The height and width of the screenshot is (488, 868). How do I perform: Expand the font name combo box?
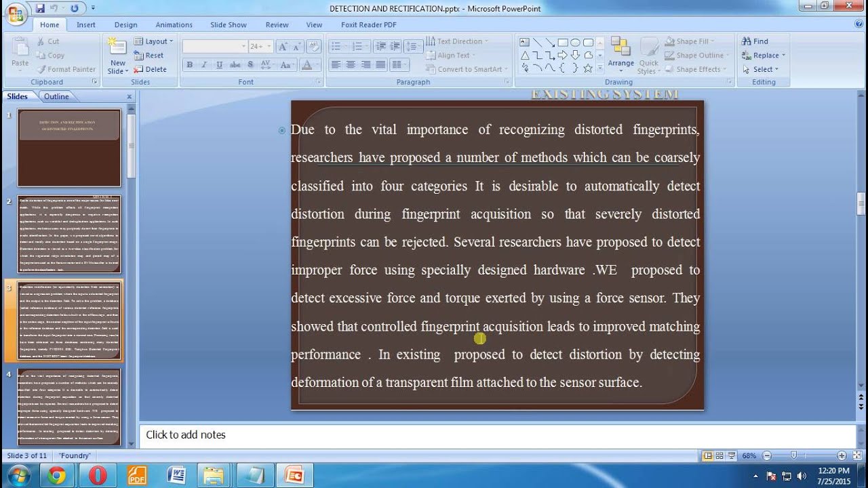(x=244, y=47)
